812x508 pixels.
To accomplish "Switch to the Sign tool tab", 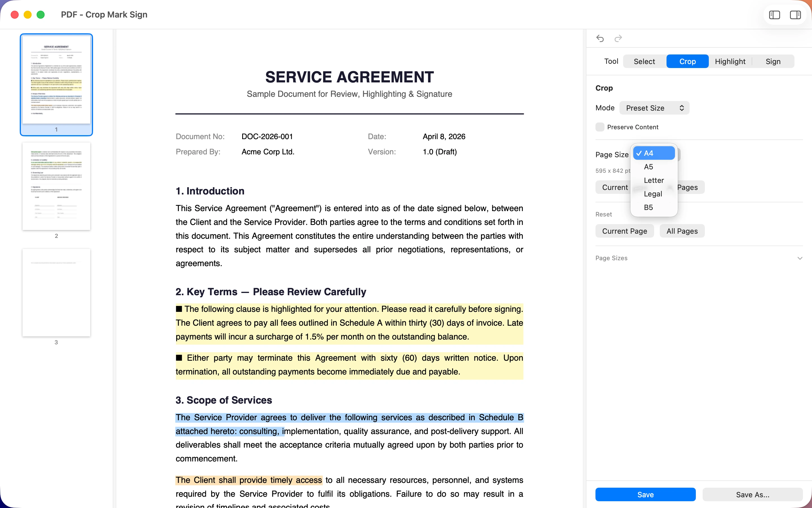I will click(773, 62).
